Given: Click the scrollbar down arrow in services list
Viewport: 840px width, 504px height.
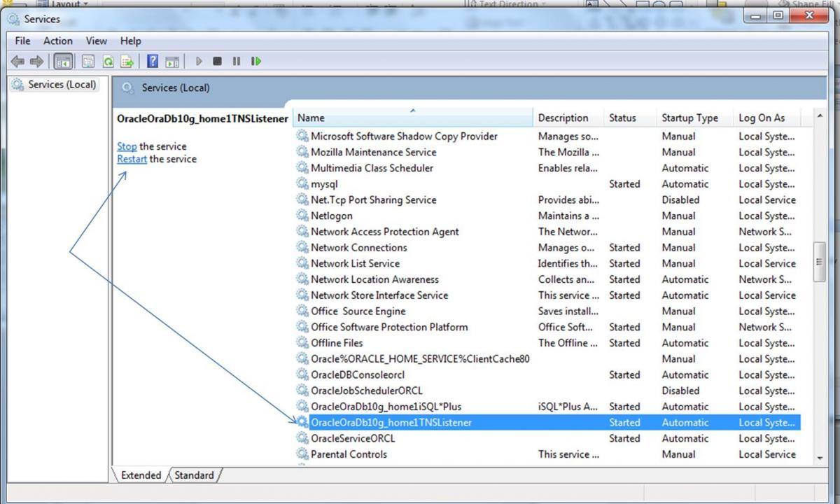Looking at the screenshot, I should pos(820,457).
